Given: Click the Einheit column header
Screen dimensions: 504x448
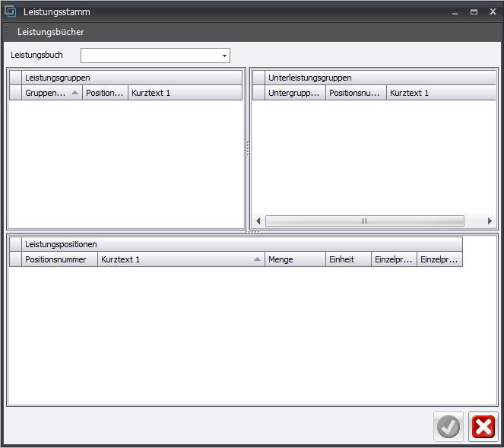Looking at the screenshot, I should coord(348,259).
